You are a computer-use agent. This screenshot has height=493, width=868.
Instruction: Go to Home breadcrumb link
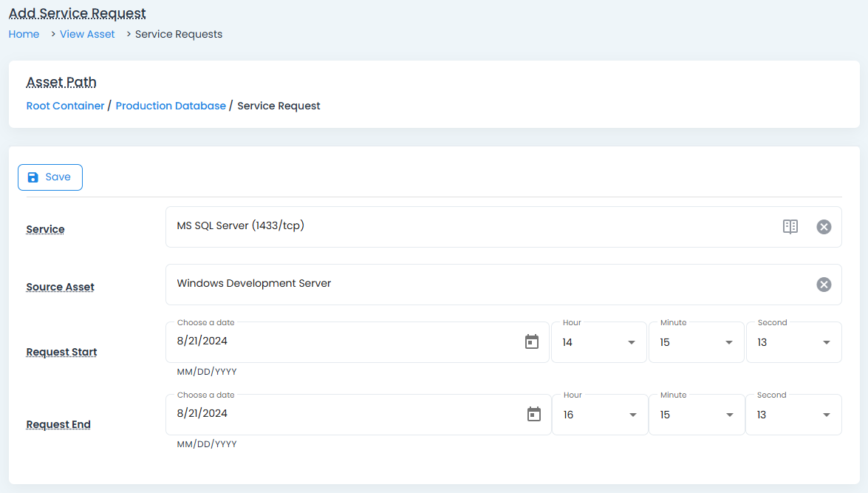(x=24, y=34)
